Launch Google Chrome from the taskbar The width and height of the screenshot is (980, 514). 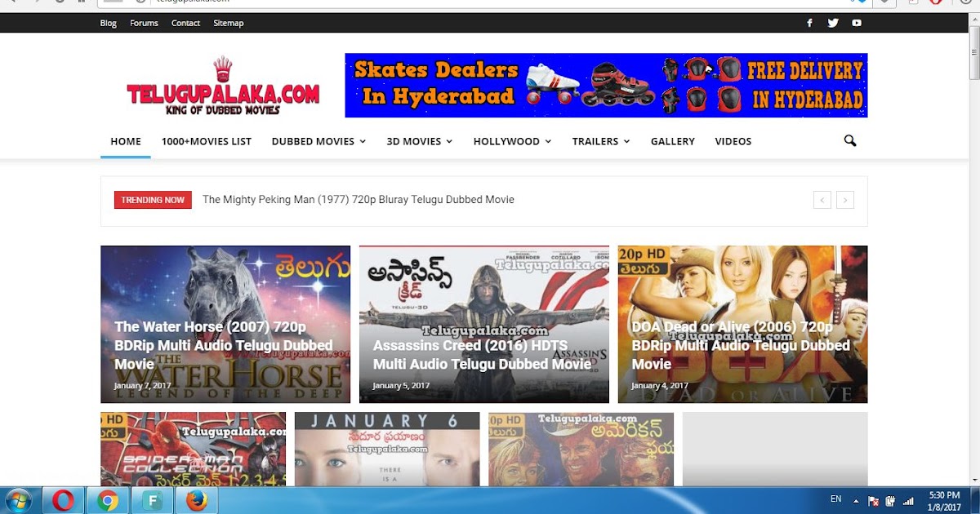click(107, 498)
